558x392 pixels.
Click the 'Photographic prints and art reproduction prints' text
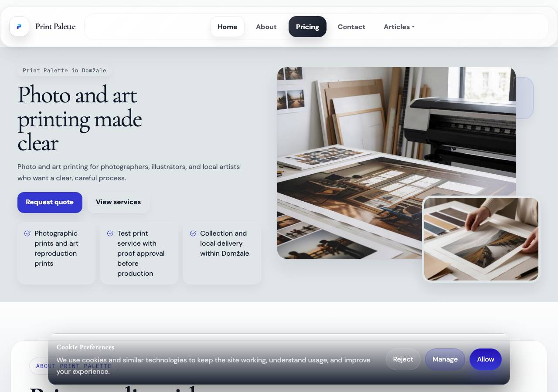point(57,248)
